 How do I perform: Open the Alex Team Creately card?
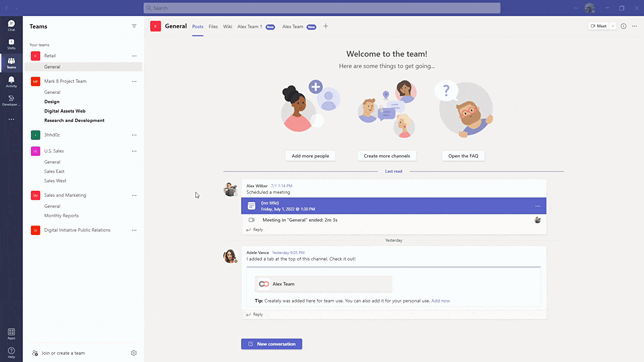(x=323, y=284)
